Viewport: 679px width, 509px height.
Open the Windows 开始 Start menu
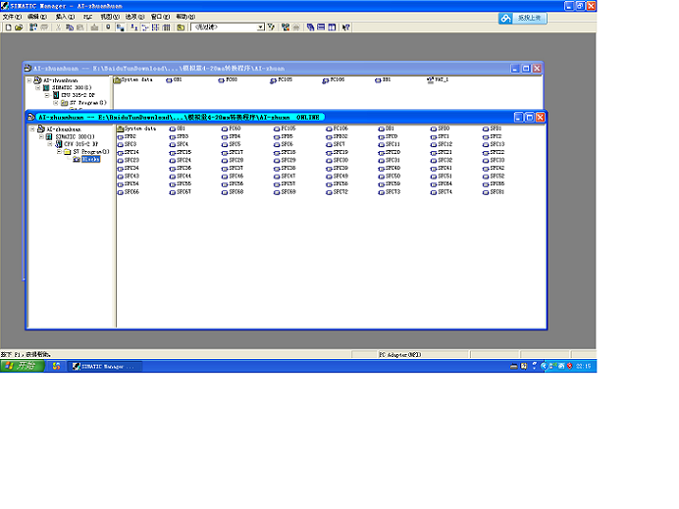tap(22, 366)
